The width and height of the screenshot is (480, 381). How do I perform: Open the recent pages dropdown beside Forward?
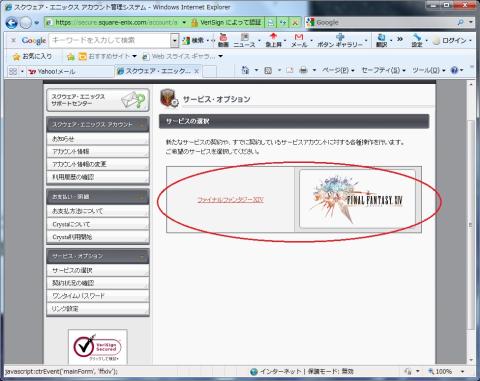click(x=37, y=23)
